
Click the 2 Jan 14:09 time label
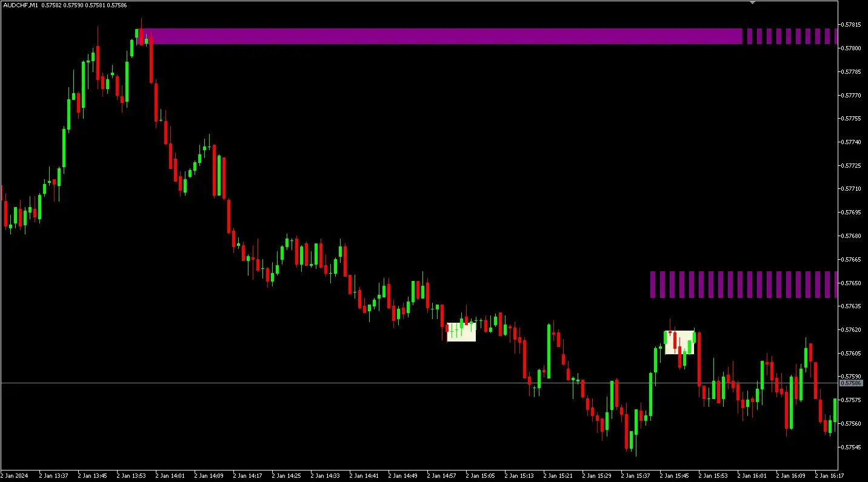(209, 476)
